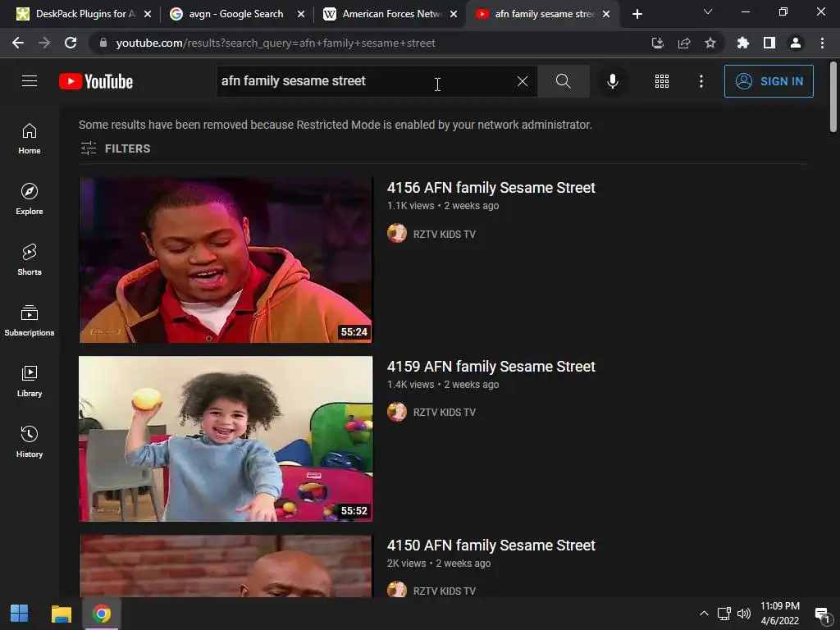This screenshot has height=630, width=840.
Task: Open YouTube settings three-dot menu
Action: tap(701, 81)
